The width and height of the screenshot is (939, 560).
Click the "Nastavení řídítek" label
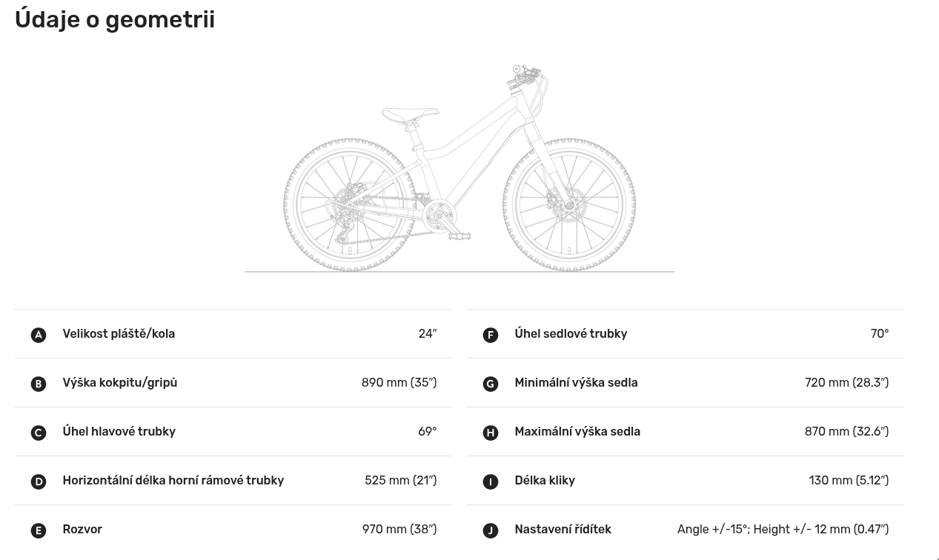pos(563,530)
